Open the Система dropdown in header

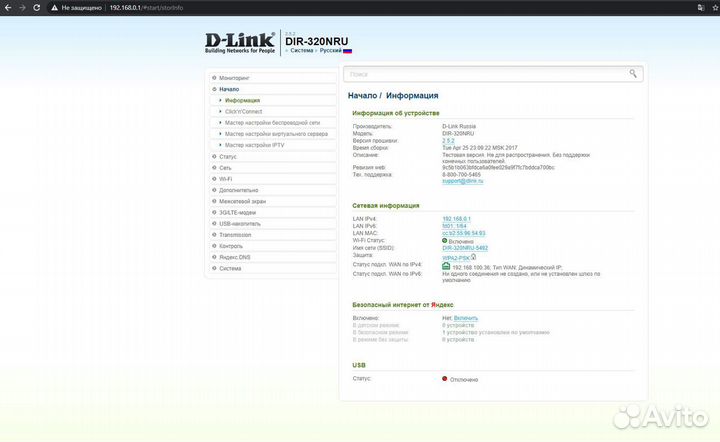tap(302, 50)
